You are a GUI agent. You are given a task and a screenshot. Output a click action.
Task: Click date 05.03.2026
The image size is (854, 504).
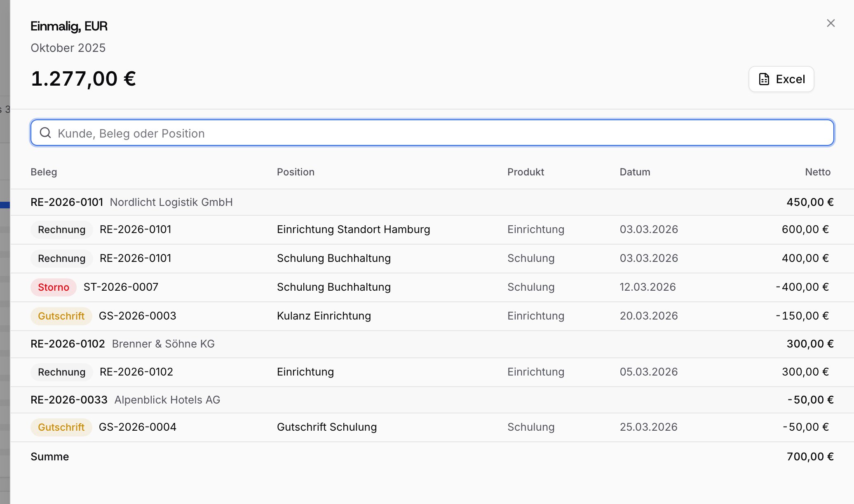tap(648, 372)
